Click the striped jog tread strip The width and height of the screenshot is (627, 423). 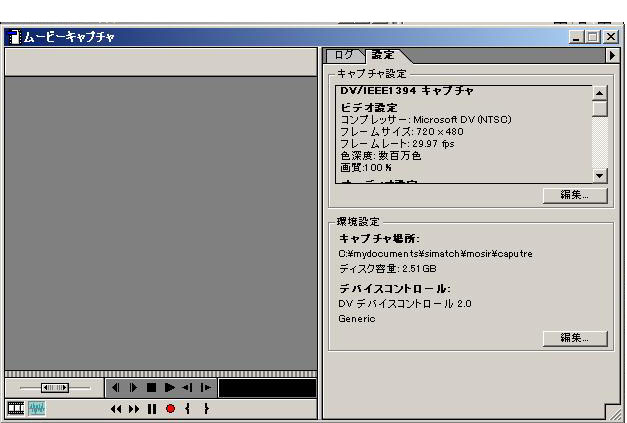(161, 374)
